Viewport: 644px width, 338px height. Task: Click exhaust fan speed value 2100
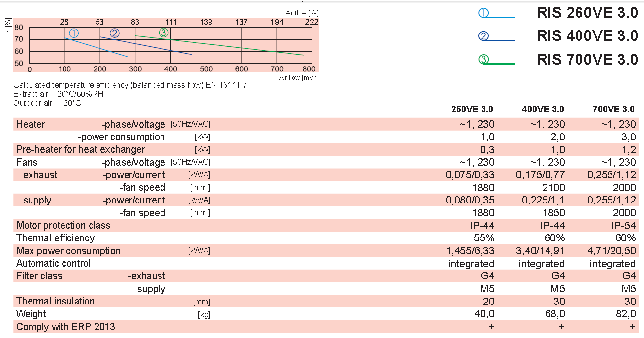553,187
